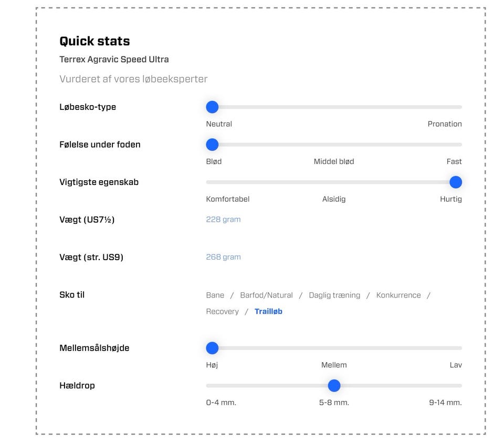The height and width of the screenshot is (442, 504).
Task: Click the Løbesko-type slider handle
Action: pyautogui.click(x=212, y=107)
